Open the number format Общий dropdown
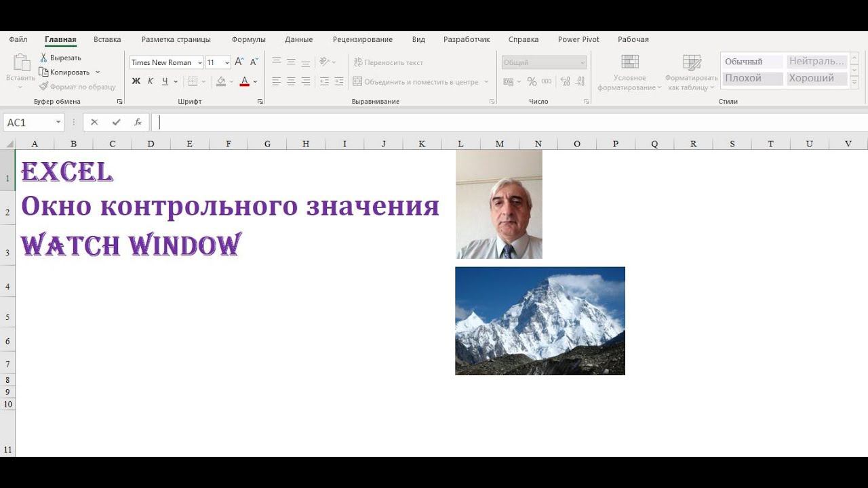The image size is (868, 488). click(x=583, y=62)
